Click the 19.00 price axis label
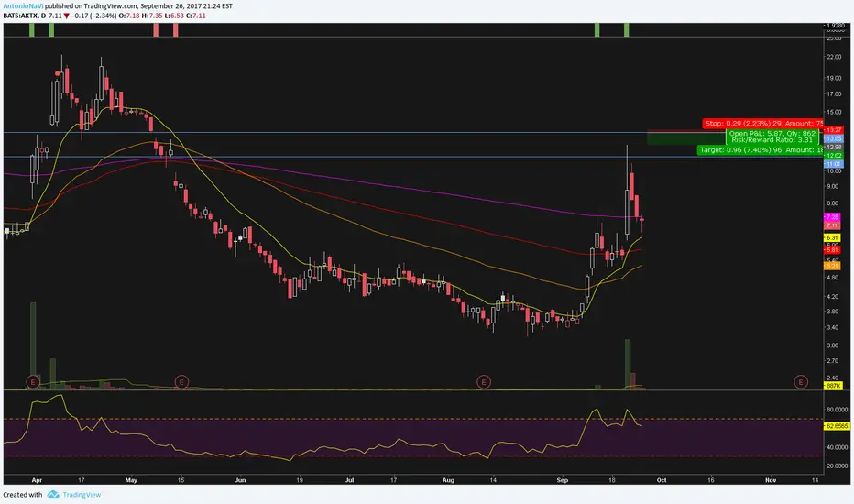The height and width of the screenshot is (504, 854). coord(834,79)
